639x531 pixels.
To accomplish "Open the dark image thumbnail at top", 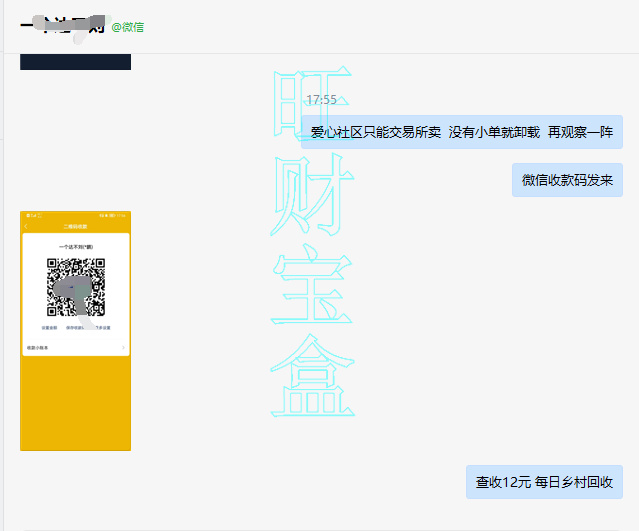I will click(75, 61).
